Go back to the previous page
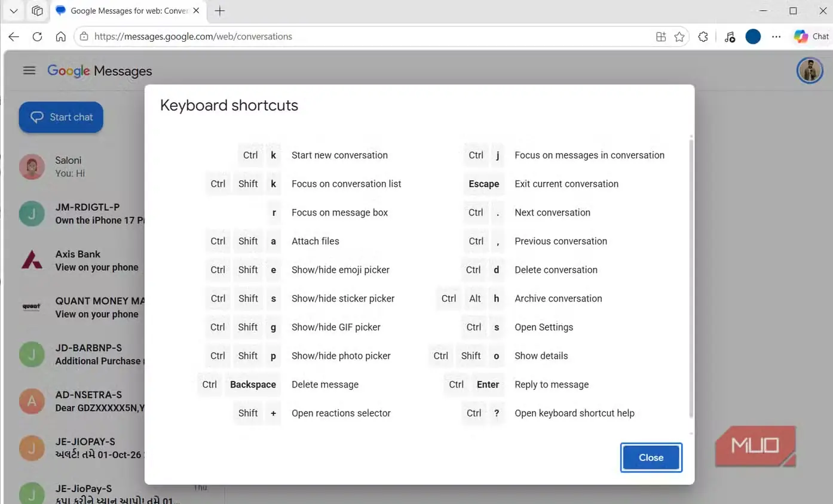This screenshot has height=504, width=833. [14, 36]
